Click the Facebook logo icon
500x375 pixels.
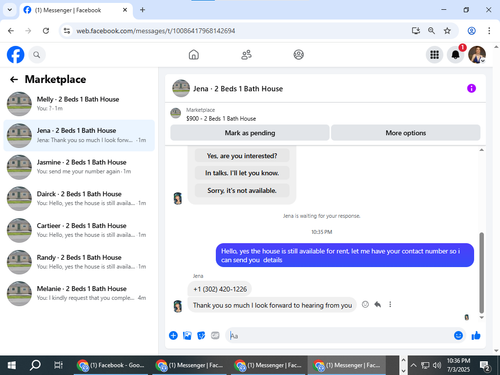pos(15,55)
